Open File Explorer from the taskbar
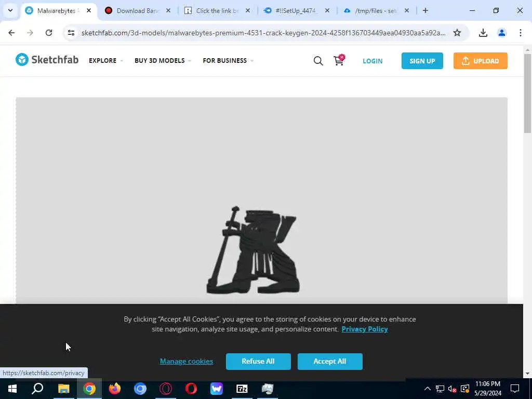 [63, 389]
